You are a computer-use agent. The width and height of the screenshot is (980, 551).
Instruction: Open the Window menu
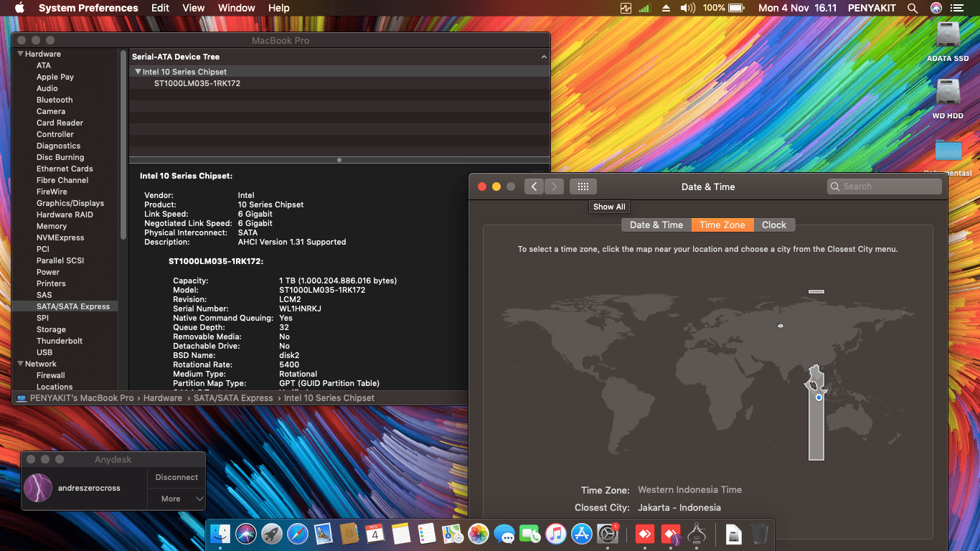236,8
